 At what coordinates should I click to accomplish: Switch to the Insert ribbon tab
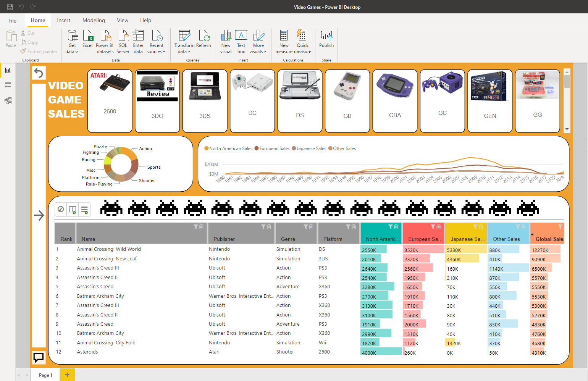(64, 21)
